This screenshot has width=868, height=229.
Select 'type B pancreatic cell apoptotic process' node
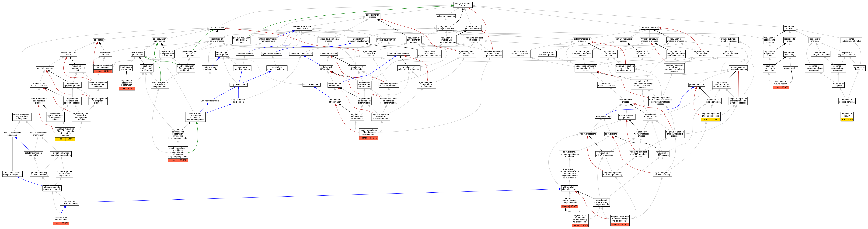click(x=39, y=101)
